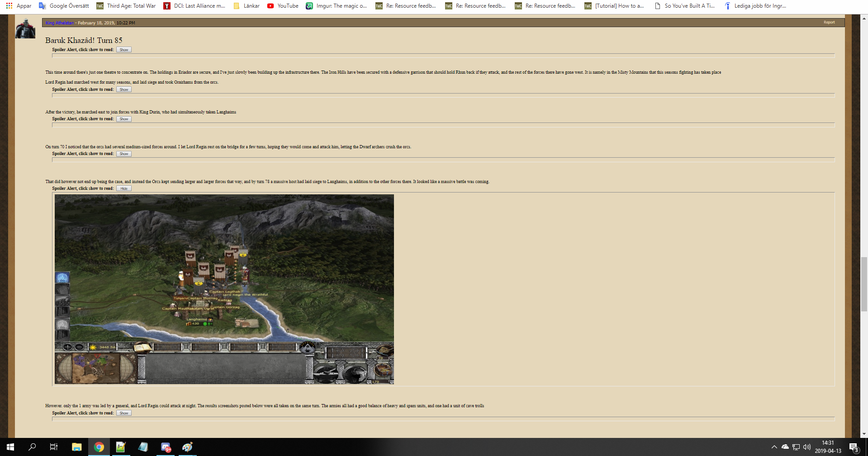868x456 pixels.
Task: Show spoiler after Lord Regin took Grairhams text
Action: [124, 89]
